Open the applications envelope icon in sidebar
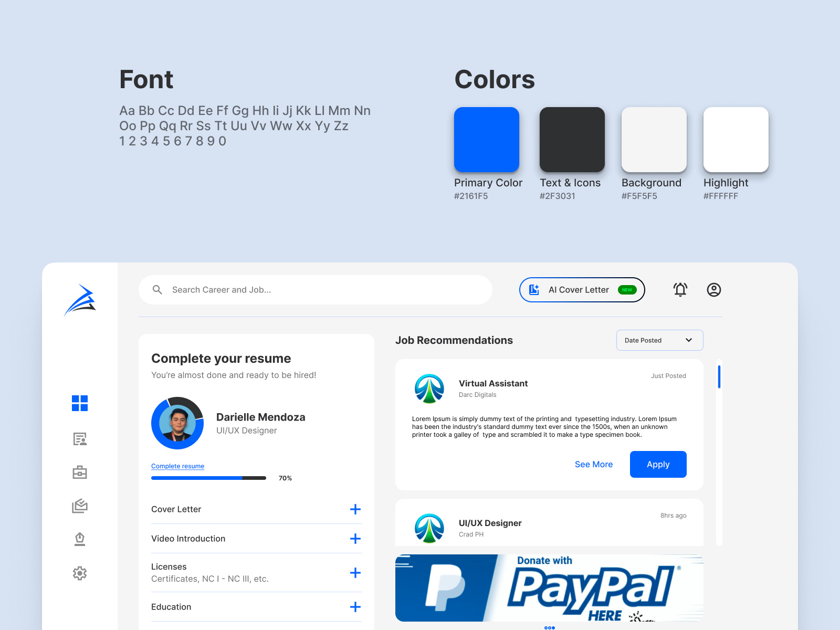The image size is (840, 630). point(80,506)
